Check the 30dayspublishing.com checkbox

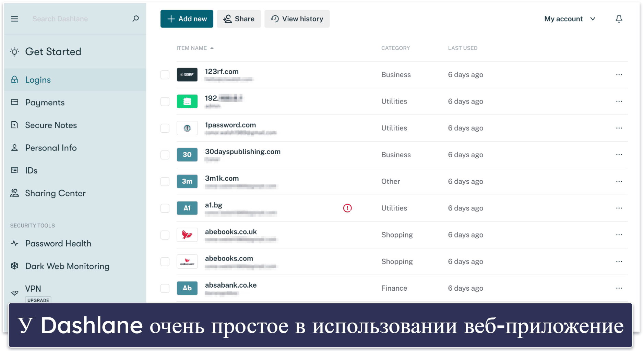click(165, 155)
